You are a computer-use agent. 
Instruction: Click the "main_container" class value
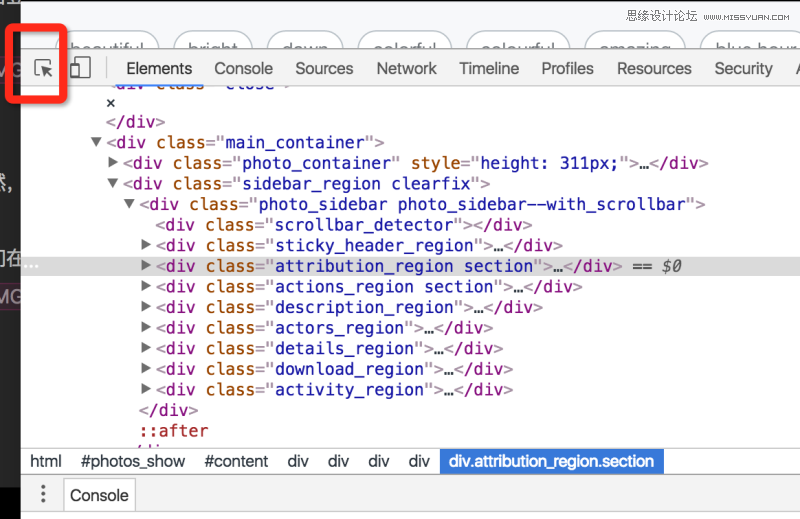295,142
